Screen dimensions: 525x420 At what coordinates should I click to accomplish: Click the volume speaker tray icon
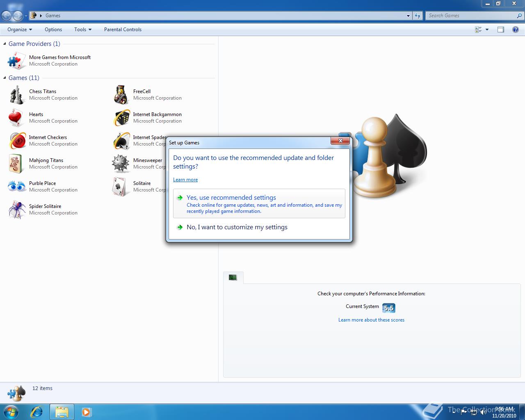pos(483,412)
